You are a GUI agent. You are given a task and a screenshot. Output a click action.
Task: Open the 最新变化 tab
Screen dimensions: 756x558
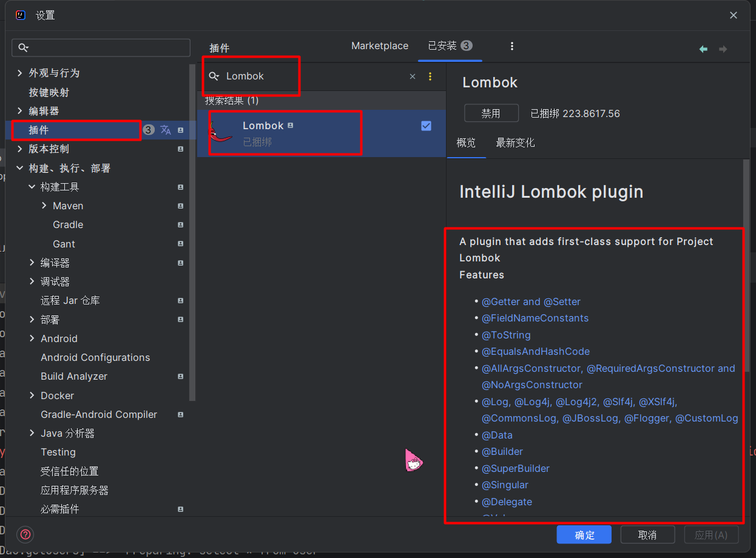point(515,143)
